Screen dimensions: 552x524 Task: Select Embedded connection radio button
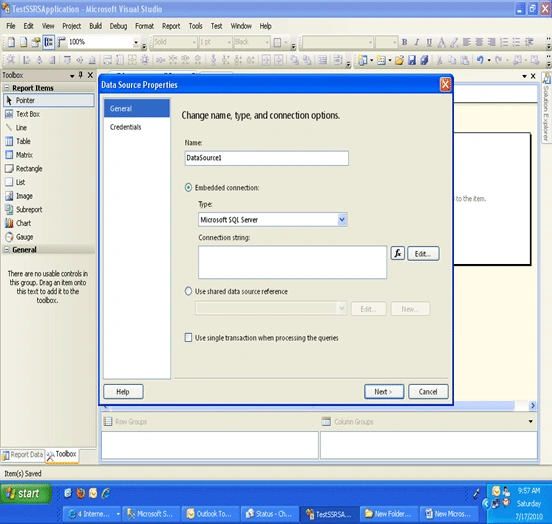pos(188,188)
